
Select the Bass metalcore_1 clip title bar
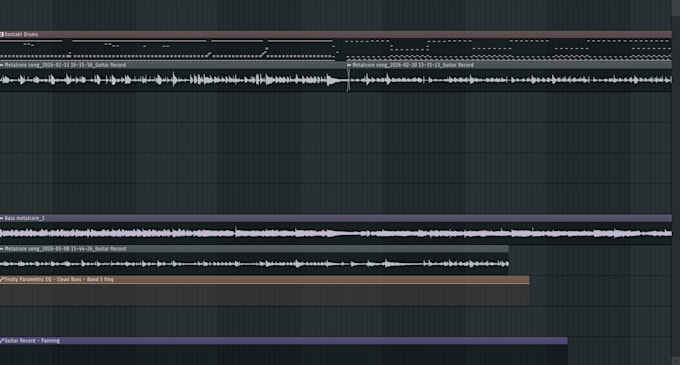click(336, 218)
